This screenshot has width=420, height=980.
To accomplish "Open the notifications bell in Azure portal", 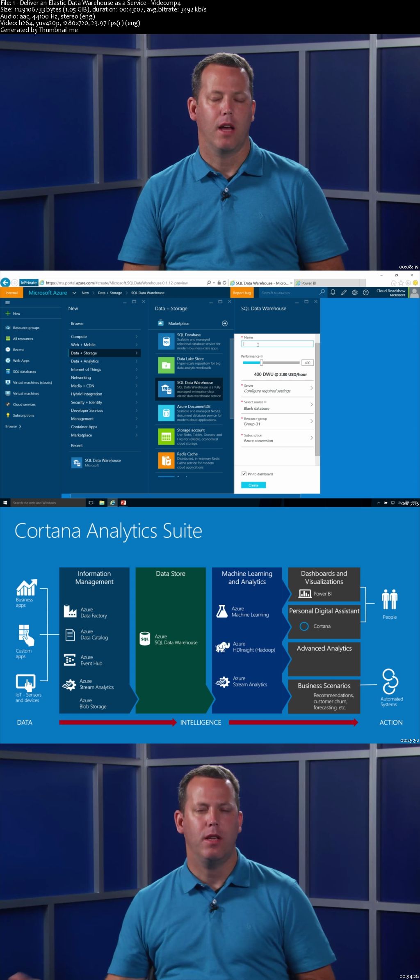I will 333,292.
